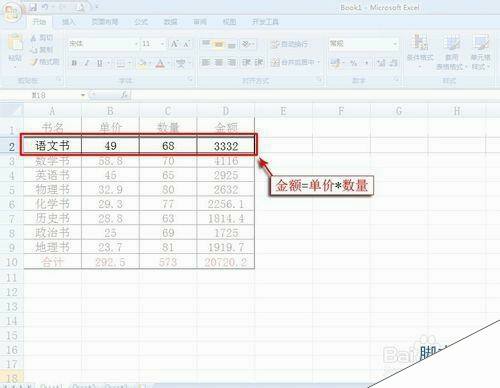Select column E header
Image resolution: width=500 pixels, height=388 pixels.
pos(283,110)
